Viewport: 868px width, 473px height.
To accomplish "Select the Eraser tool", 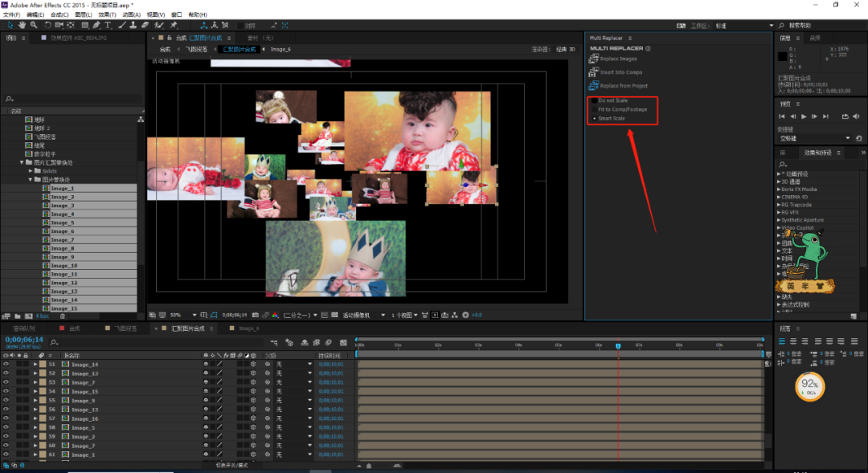I will [145, 26].
